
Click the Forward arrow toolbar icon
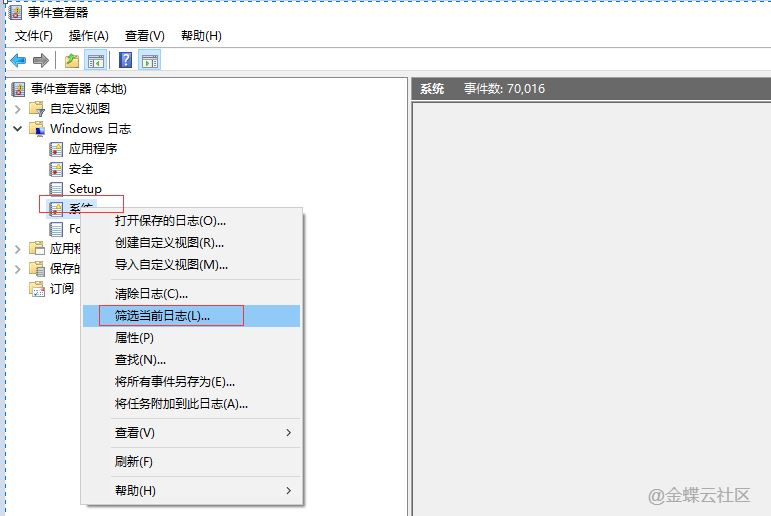click(41, 61)
